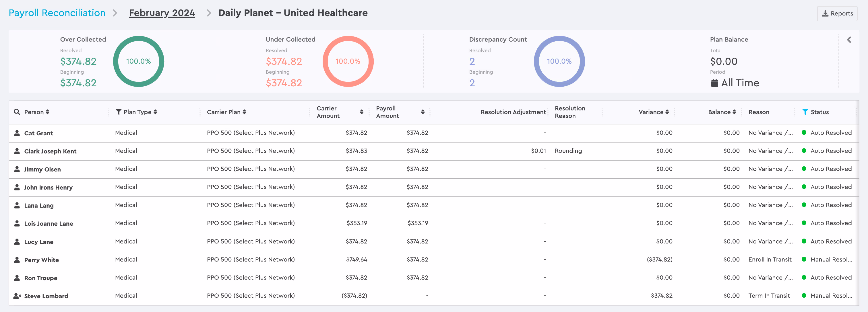Click the green status dot for Lucy Lane
This screenshot has height=312, width=868.
point(804,241)
